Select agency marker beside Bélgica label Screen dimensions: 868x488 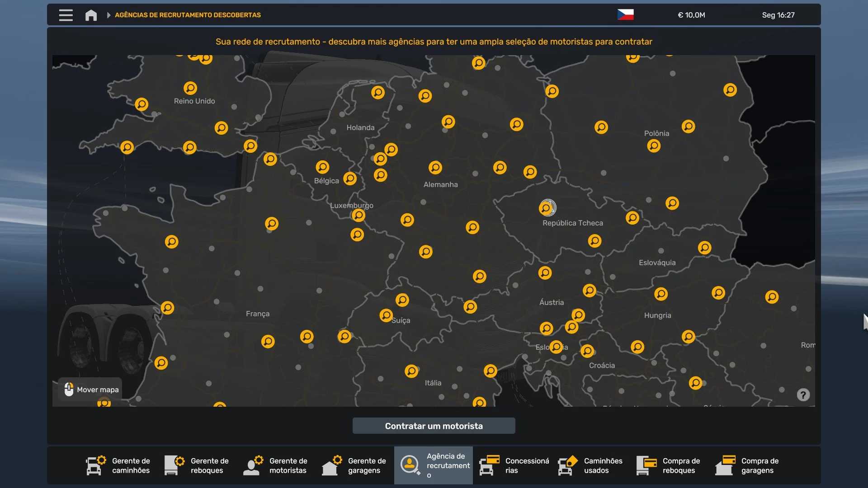pyautogui.click(x=349, y=178)
